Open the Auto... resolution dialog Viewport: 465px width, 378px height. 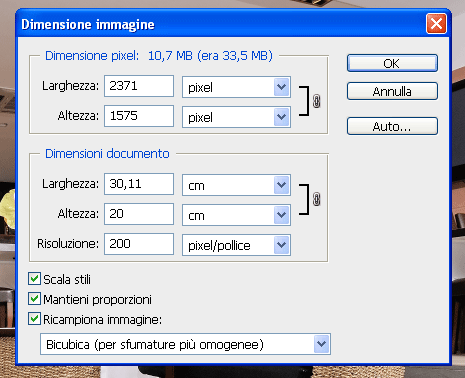coord(392,126)
